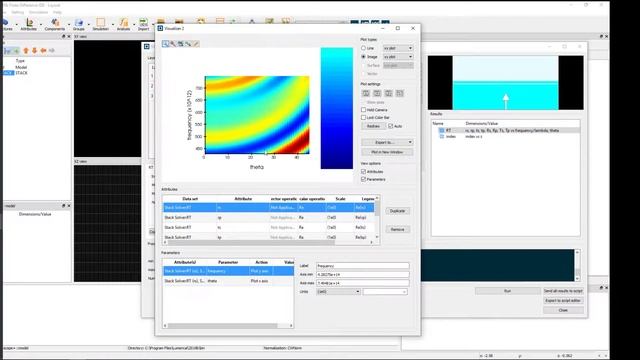640x360 pixels.
Task: Toggle the Lock Color Bar checkbox
Action: [363, 118]
